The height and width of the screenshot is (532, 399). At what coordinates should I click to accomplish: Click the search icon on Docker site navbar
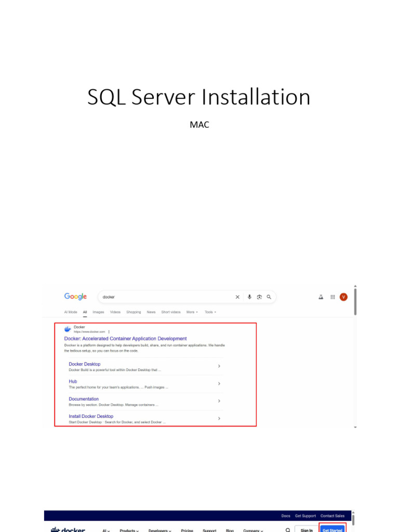[x=288, y=529]
